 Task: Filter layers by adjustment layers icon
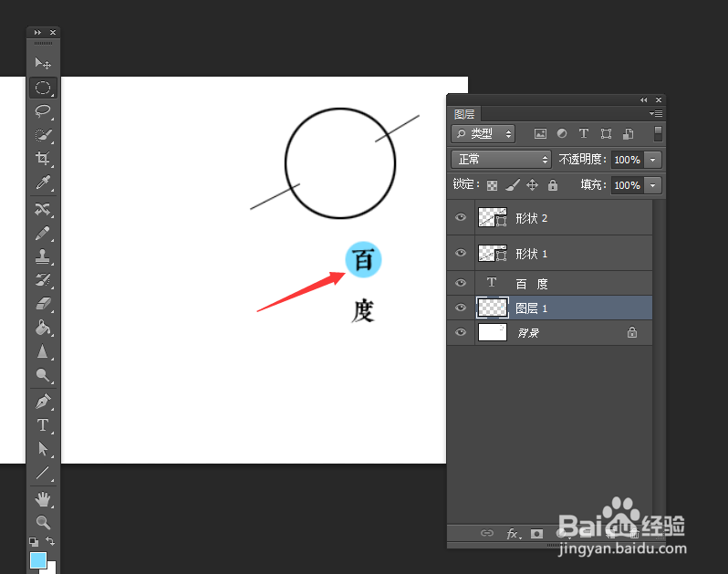click(562, 134)
